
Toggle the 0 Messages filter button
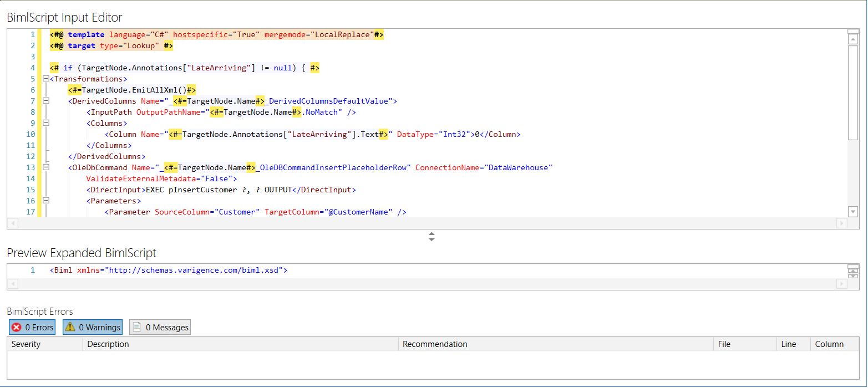click(x=160, y=327)
